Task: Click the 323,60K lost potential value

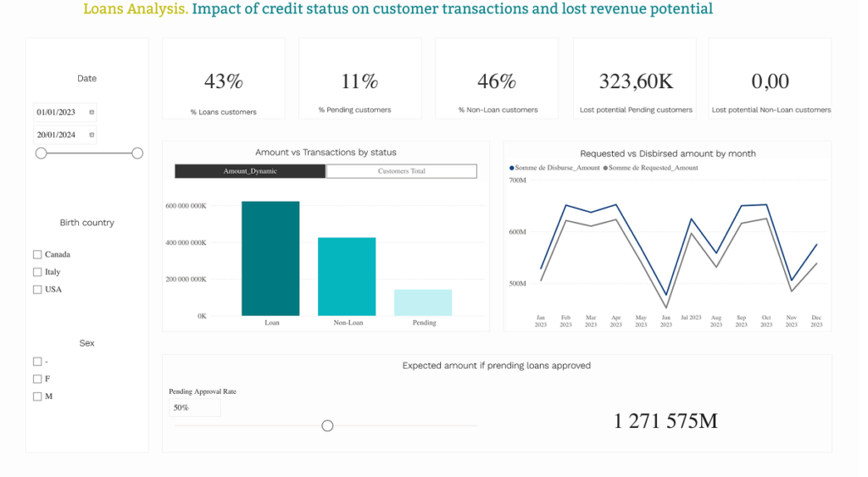Action: pos(636,81)
